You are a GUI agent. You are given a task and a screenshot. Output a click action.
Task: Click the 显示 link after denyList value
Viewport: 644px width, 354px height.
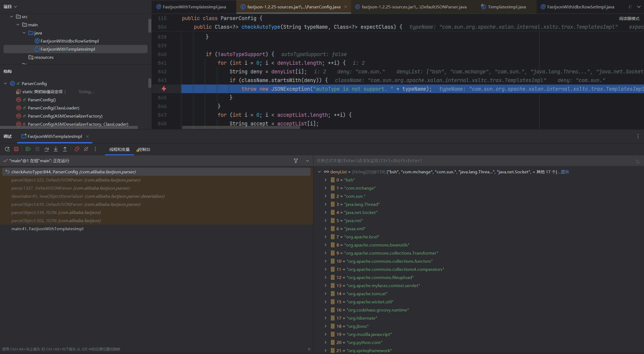tap(565, 172)
